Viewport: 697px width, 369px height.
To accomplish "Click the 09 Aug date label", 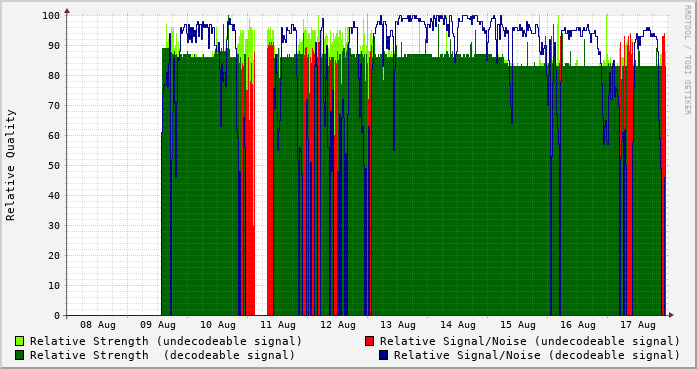I will 158,325.
